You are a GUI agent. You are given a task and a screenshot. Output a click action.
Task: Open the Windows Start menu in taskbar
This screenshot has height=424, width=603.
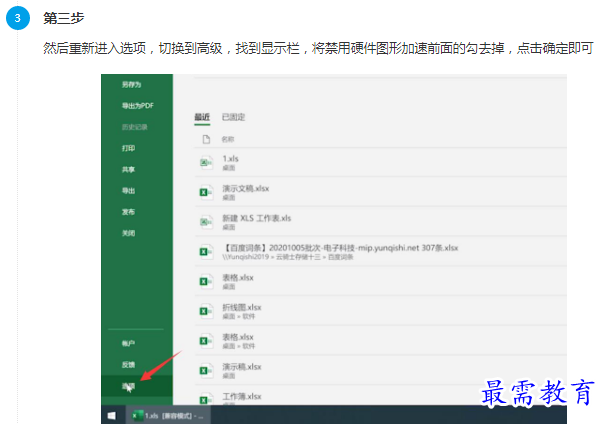coord(112,416)
